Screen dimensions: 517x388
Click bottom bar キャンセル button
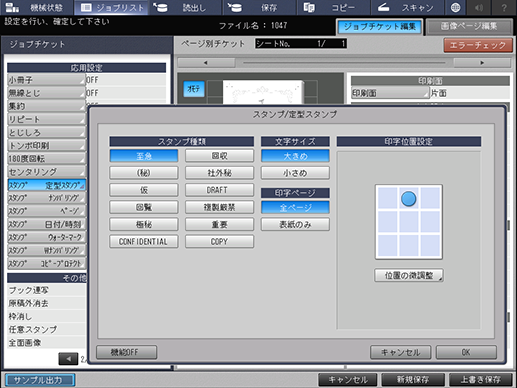click(348, 380)
